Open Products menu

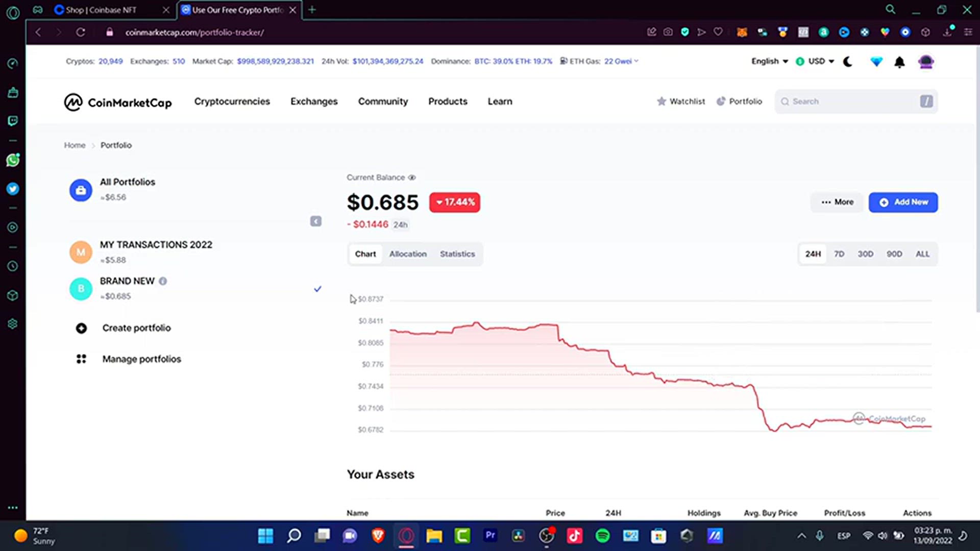tap(448, 102)
